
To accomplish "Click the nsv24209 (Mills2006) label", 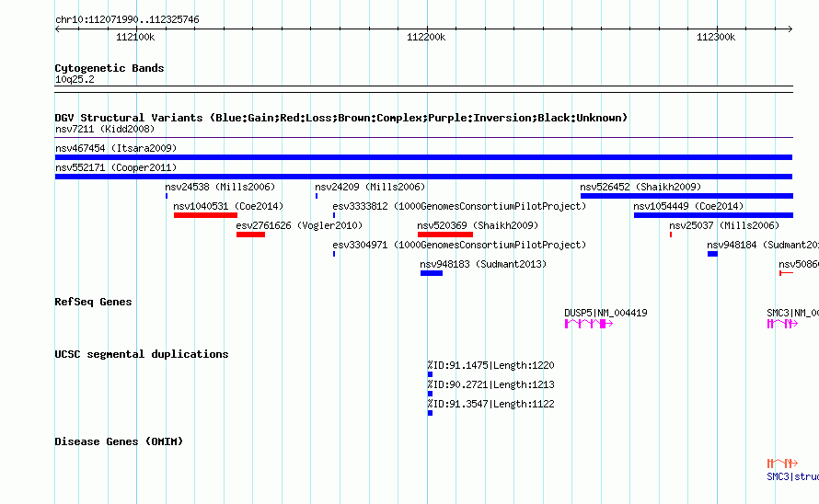I will [x=370, y=187].
